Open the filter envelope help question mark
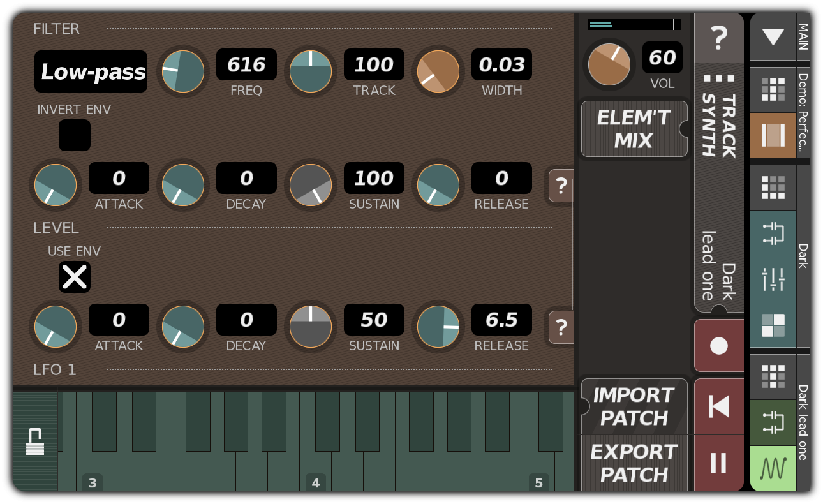Viewport: 823px width, 504px height. 560,186
